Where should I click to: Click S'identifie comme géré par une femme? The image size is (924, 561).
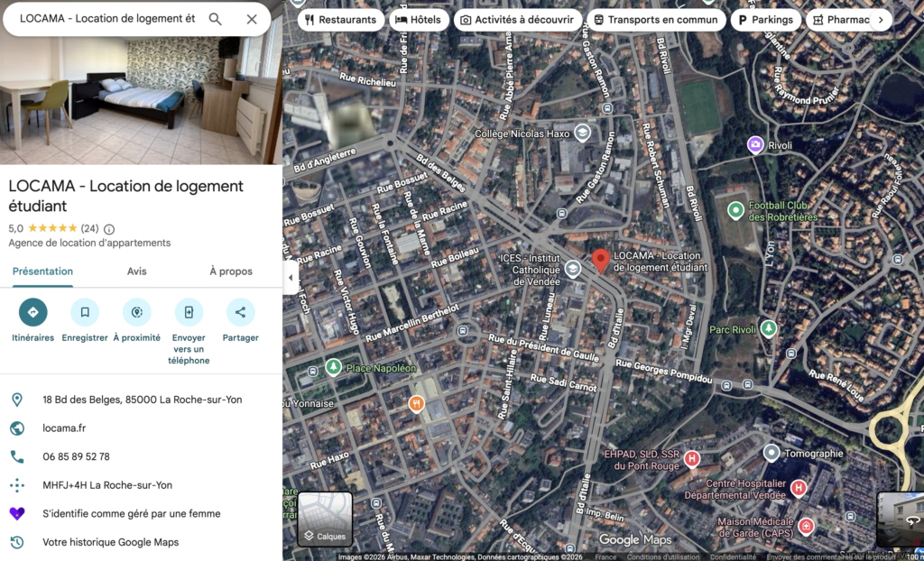[132, 514]
